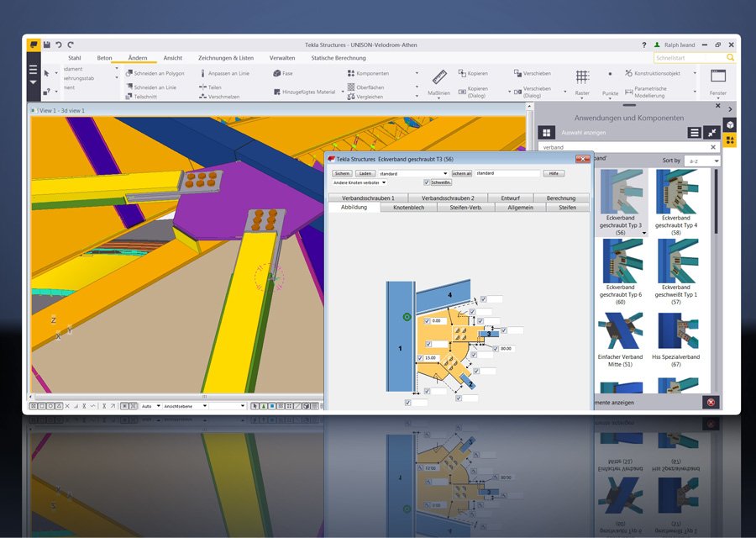This screenshot has height=538, width=756.
Task: Toggle checkbox next to the 80.00 value
Action: pyautogui.click(x=496, y=348)
